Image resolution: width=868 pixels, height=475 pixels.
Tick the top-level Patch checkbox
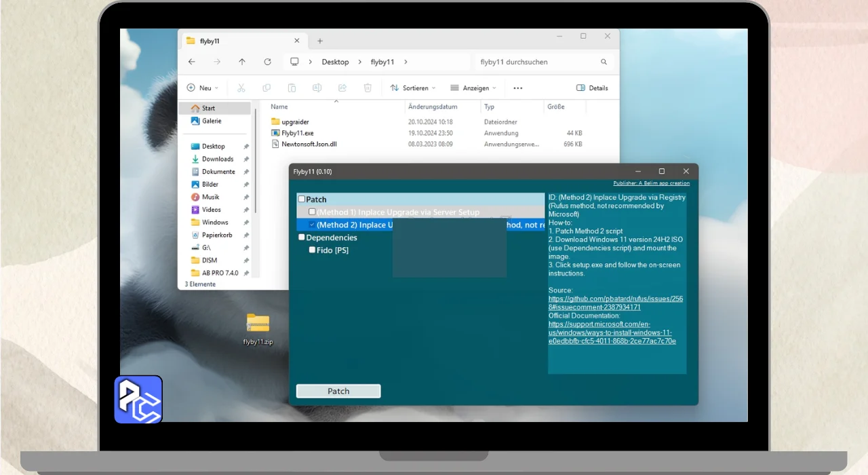click(x=302, y=199)
